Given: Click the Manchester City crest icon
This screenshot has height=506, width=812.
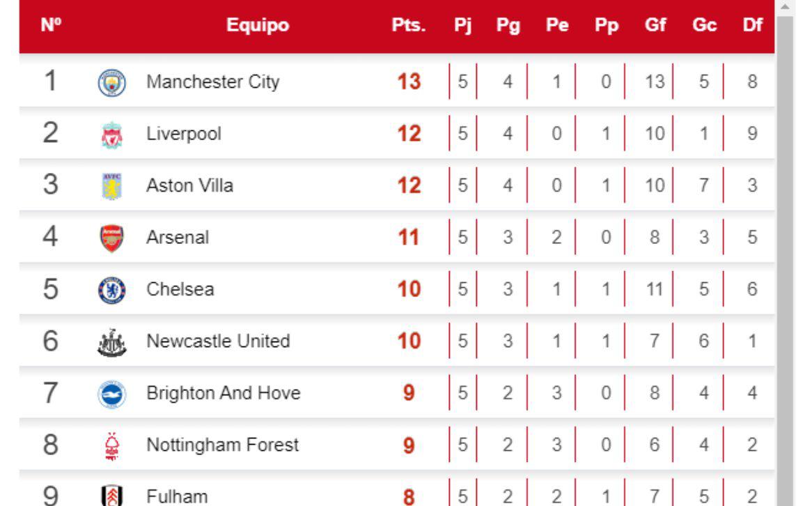Looking at the screenshot, I should click(x=111, y=83).
